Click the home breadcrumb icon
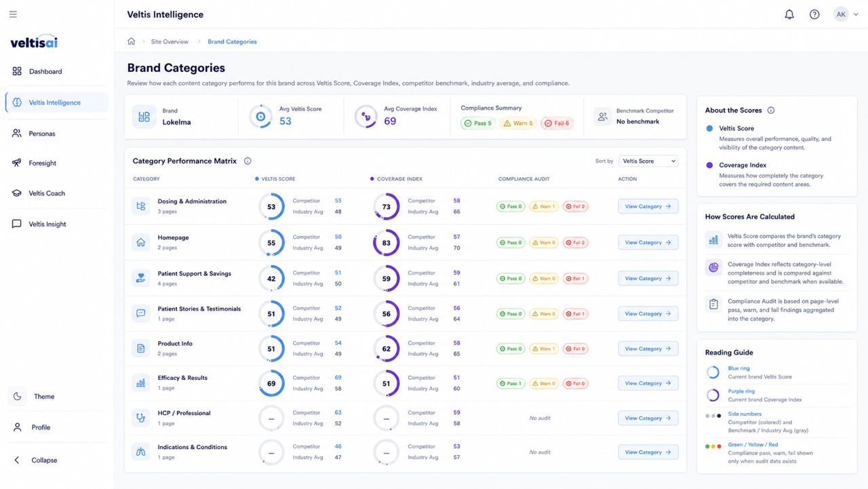 coord(132,41)
